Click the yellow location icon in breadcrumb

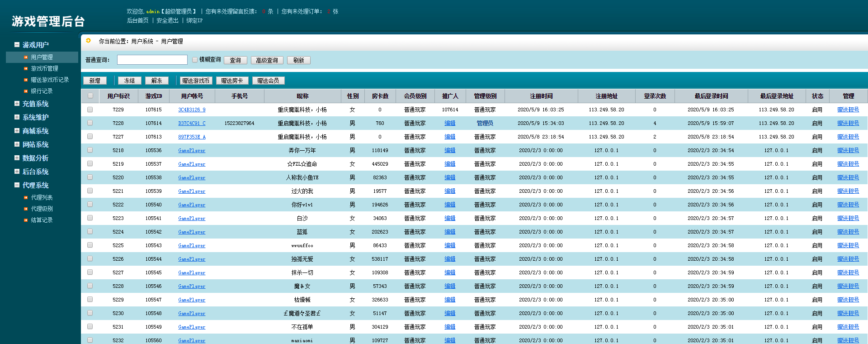point(89,41)
